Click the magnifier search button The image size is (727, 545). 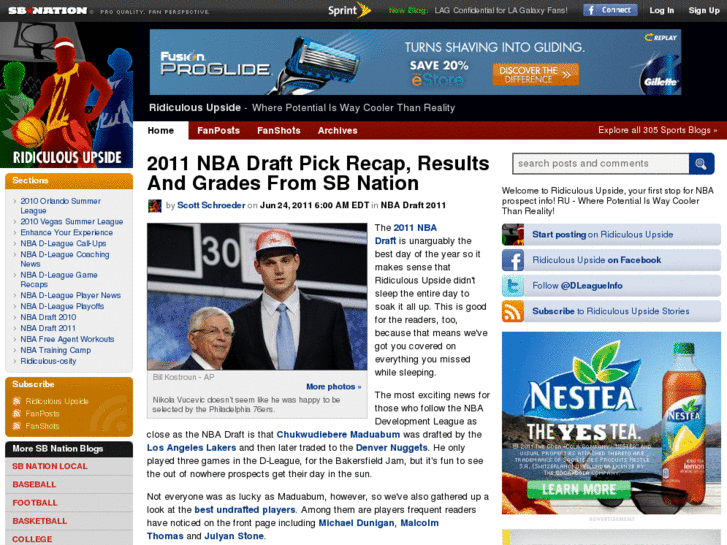point(701,164)
